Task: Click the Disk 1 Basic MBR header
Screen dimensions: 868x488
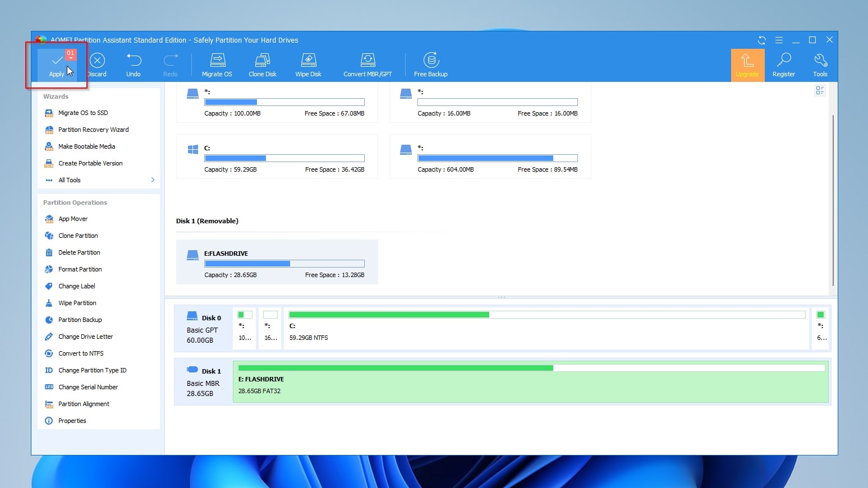Action: [x=204, y=382]
